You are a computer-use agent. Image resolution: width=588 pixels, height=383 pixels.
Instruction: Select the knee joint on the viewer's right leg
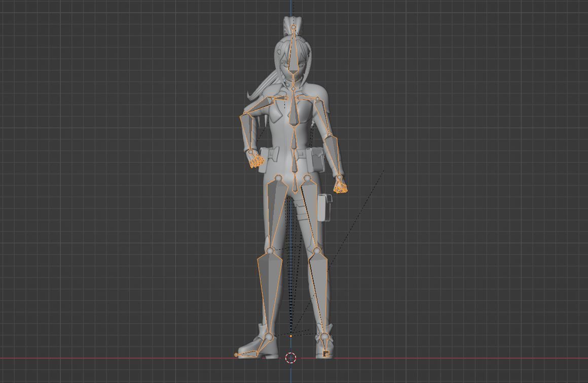(x=317, y=250)
